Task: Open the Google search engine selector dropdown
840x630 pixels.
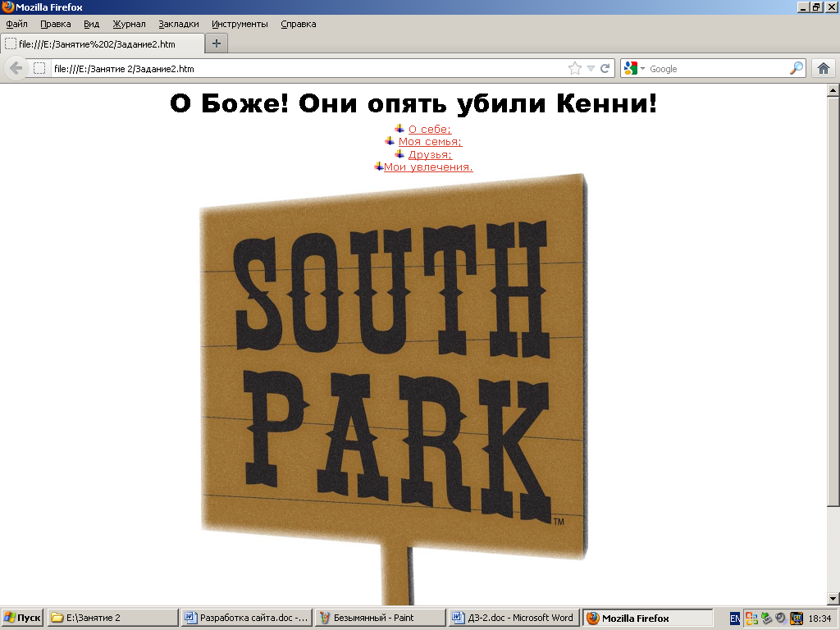Action: tap(634, 69)
